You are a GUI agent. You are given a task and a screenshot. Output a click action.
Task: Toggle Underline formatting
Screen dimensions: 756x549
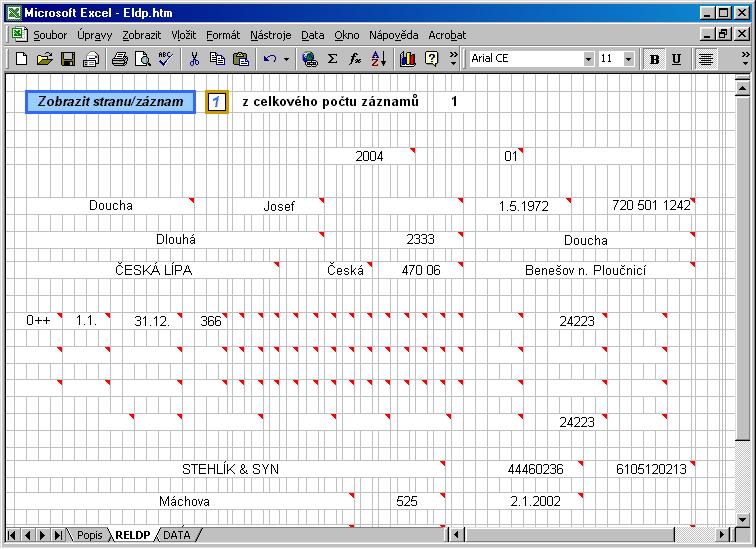pyautogui.click(x=676, y=59)
